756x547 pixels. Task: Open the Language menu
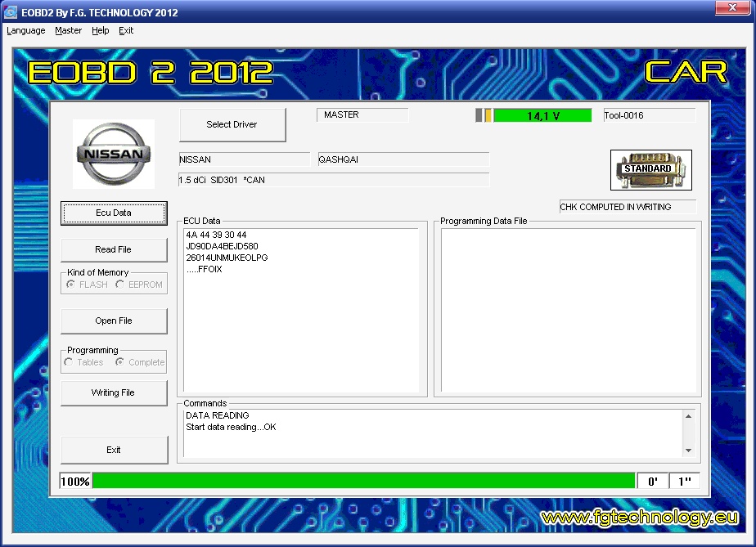tap(26, 30)
